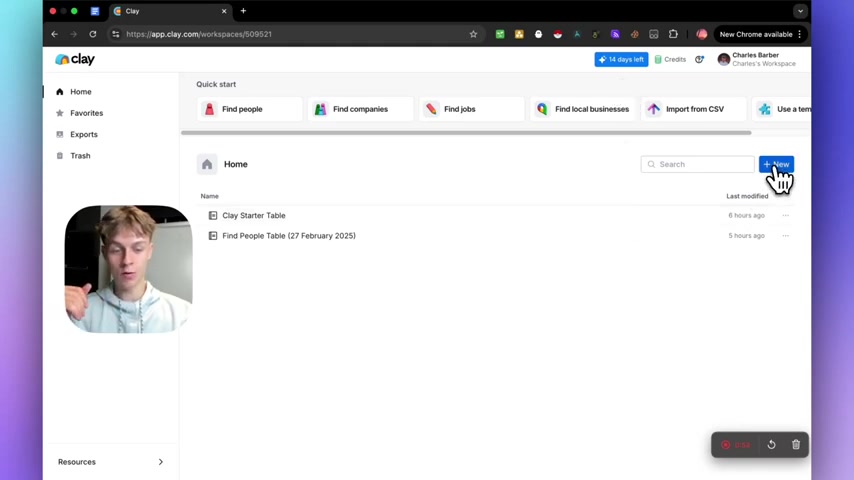Select the Clay browser tab

170,11
